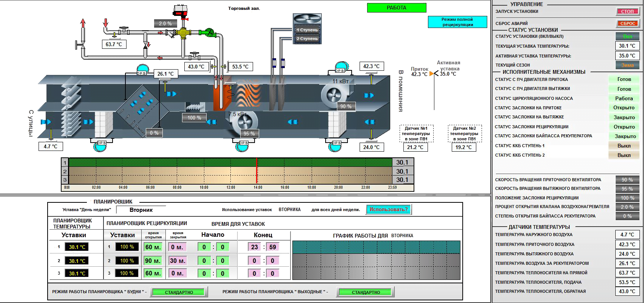Click the Использовать? button
The image size is (644, 303).
coord(389,210)
